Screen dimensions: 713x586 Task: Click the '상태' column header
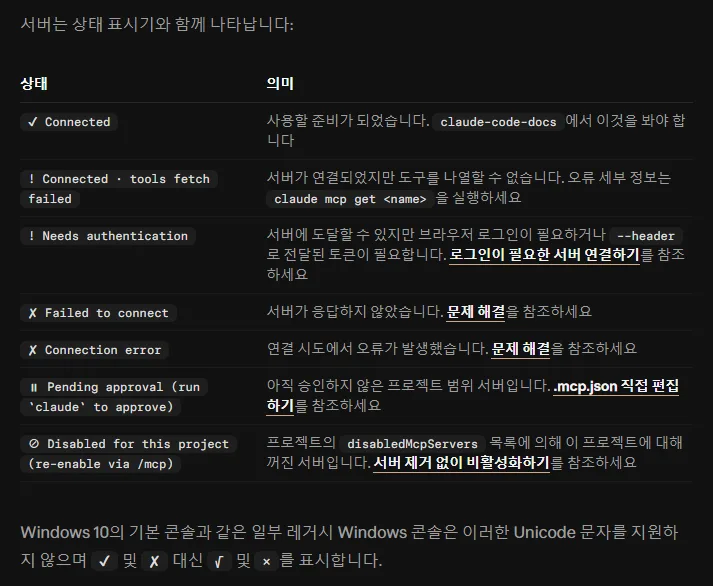click(x=34, y=84)
